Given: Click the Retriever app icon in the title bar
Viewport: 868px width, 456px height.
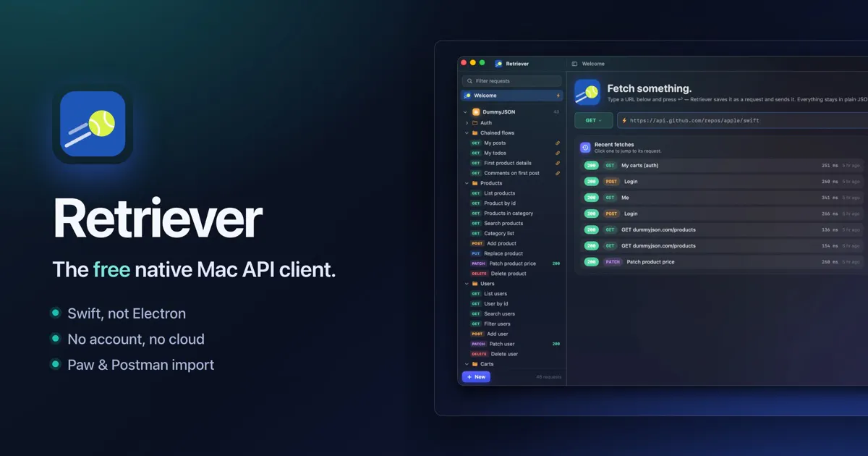Looking at the screenshot, I should (x=499, y=64).
